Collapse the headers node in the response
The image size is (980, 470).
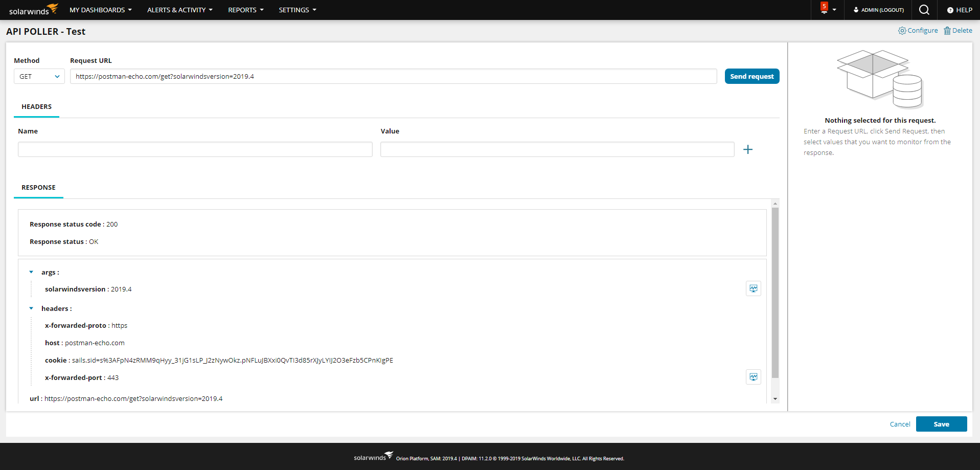tap(31, 308)
